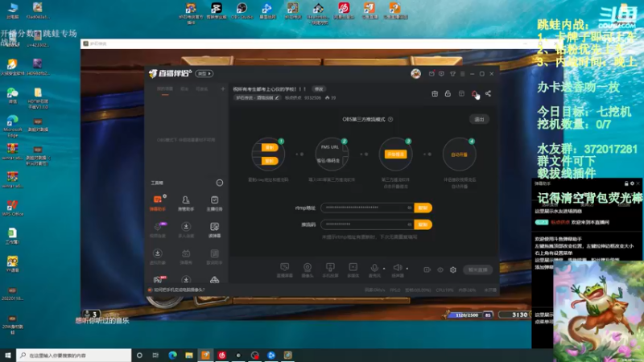
Task: Add a 手机投屏 phone cast source
Action: point(330,270)
